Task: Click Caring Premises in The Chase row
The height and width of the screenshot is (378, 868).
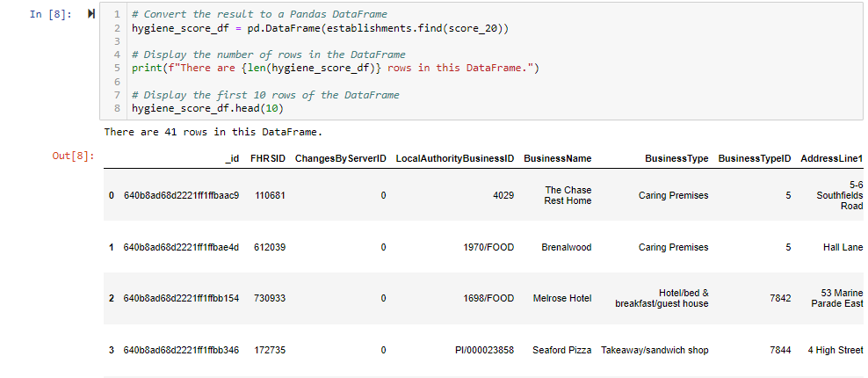Action: (674, 195)
